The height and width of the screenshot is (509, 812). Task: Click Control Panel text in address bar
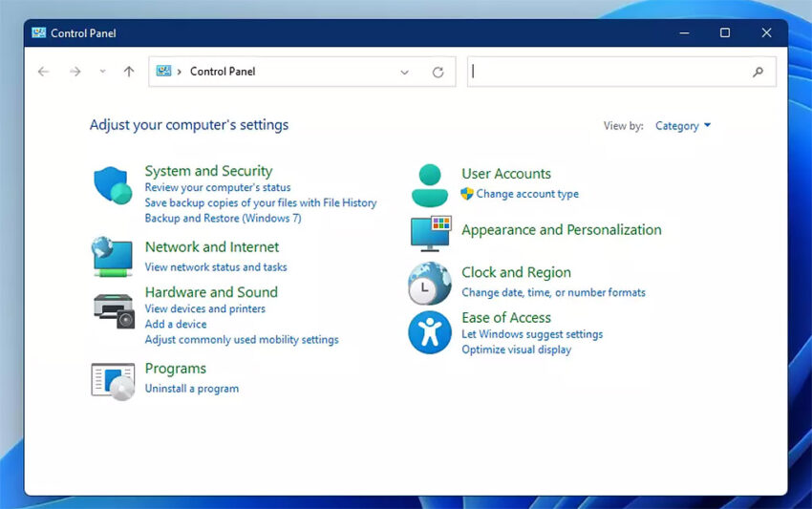223,72
